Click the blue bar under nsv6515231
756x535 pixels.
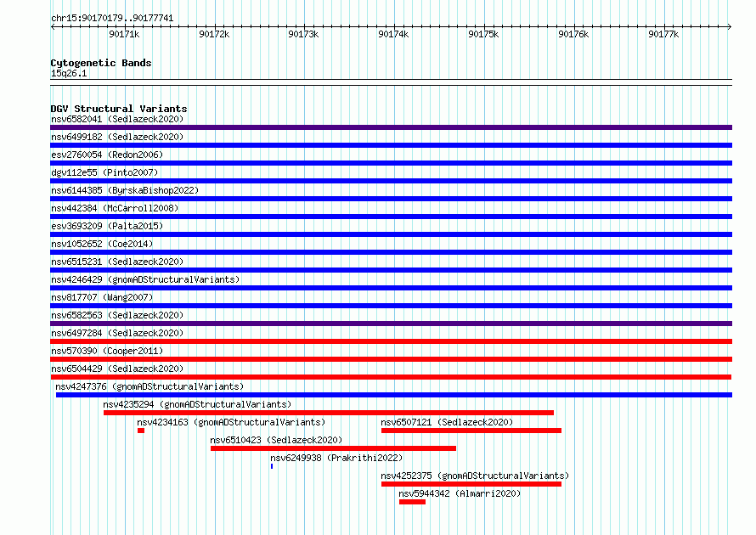(x=391, y=270)
